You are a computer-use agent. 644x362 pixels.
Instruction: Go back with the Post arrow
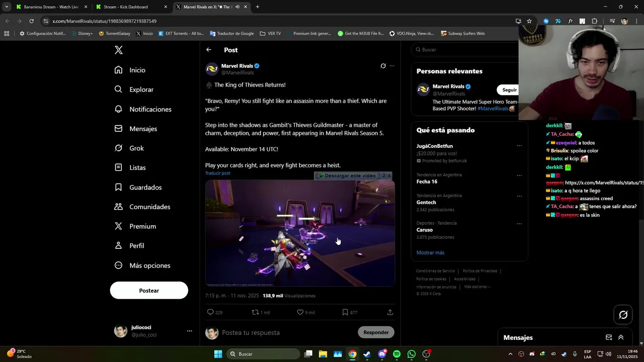coord(209,50)
